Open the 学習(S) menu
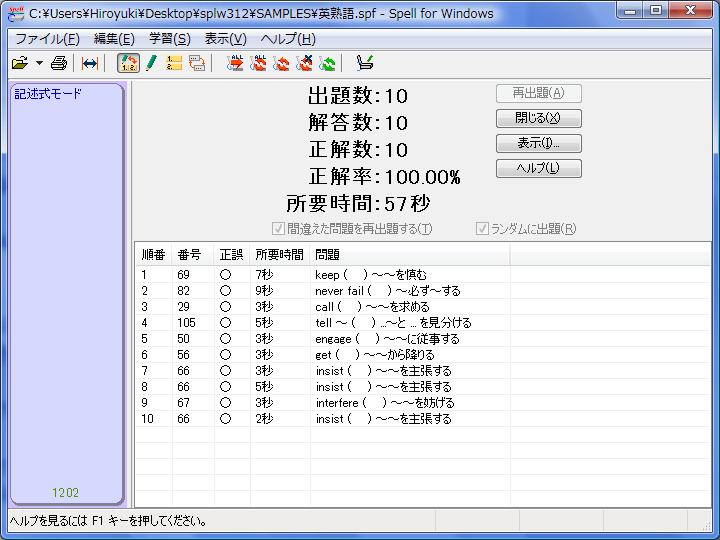The height and width of the screenshot is (540, 720). (x=169, y=39)
